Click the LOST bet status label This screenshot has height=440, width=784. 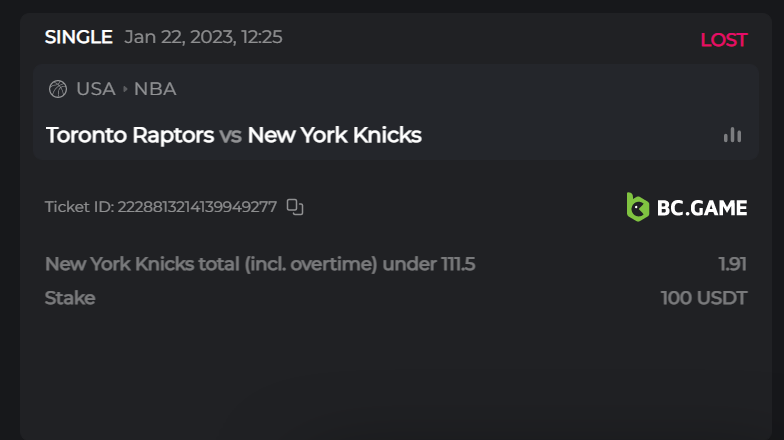723,40
